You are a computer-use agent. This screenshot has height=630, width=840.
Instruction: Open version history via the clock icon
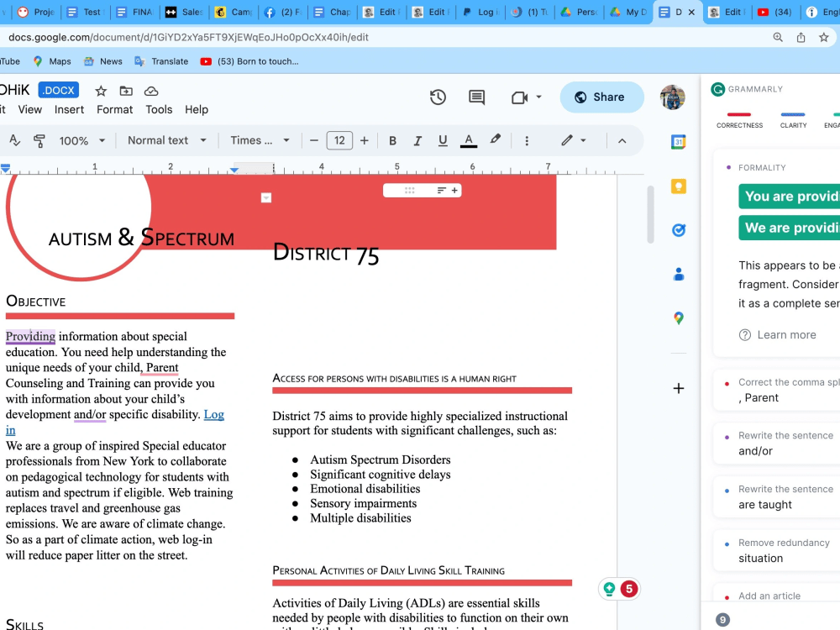click(438, 97)
